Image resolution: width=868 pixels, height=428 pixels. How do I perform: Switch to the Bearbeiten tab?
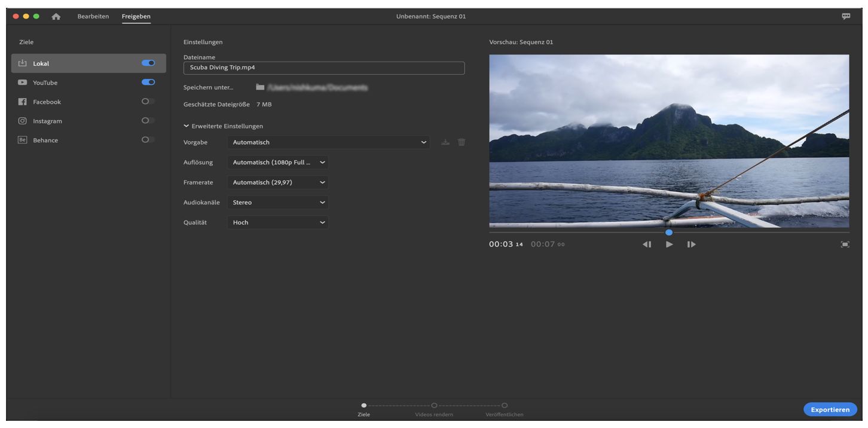[x=93, y=16]
